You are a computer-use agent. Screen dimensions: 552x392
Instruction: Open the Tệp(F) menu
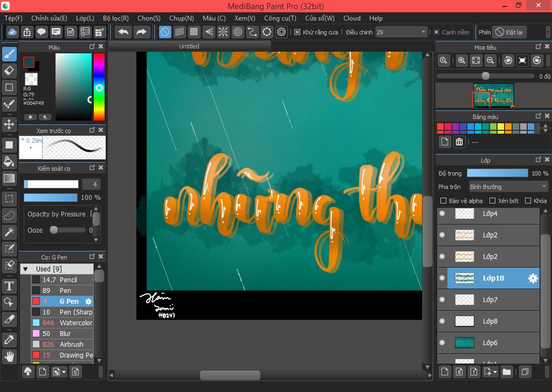tap(13, 18)
